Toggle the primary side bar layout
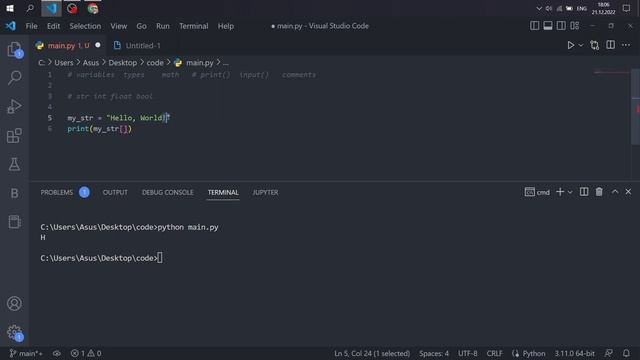Screen dimensions: 640x360 pos(534,26)
